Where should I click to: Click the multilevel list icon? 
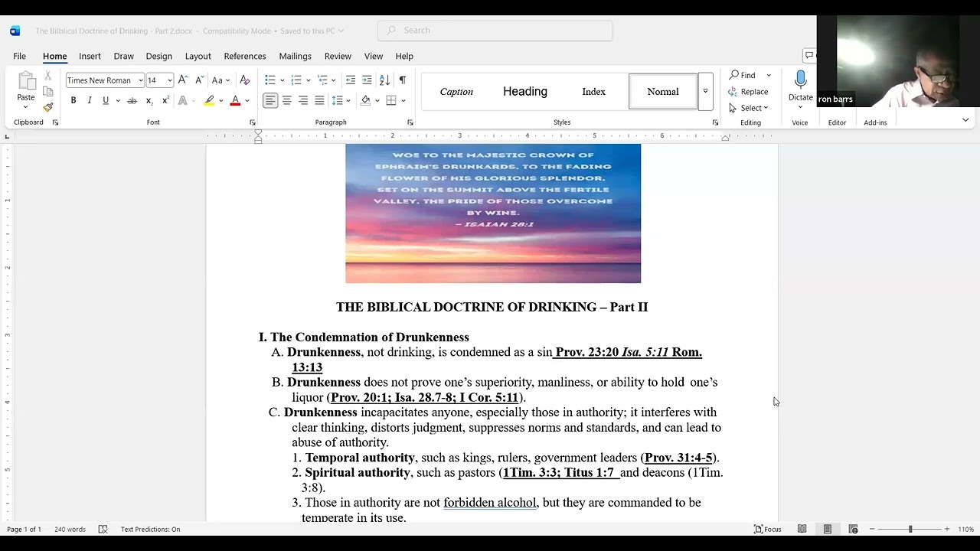322,80
